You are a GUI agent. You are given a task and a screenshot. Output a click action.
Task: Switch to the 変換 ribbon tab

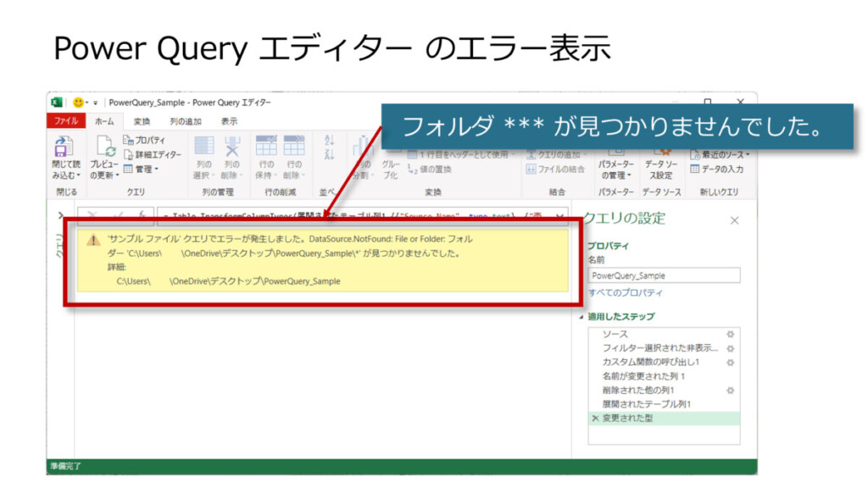pos(142,121)
